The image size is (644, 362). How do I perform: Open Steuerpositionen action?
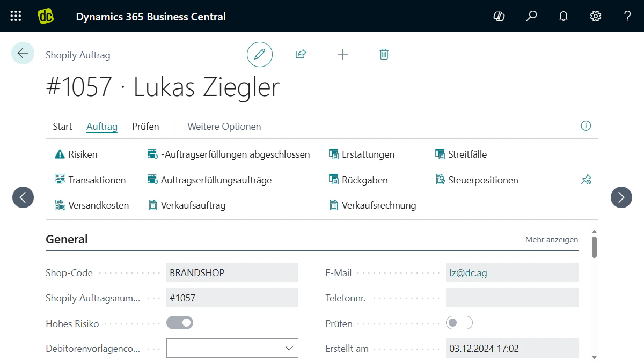tap(477, 180)
